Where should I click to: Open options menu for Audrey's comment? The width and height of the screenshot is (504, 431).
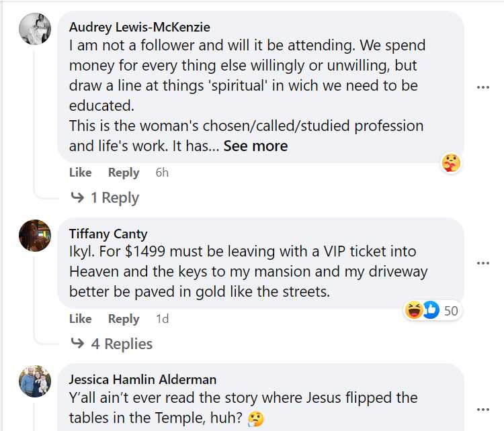click(x=482, y=87)
